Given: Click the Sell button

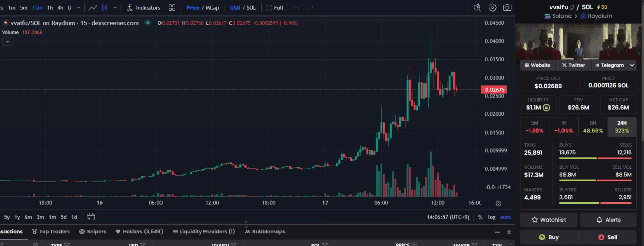Looking at the screenshot, I should [x=608, y=237].
